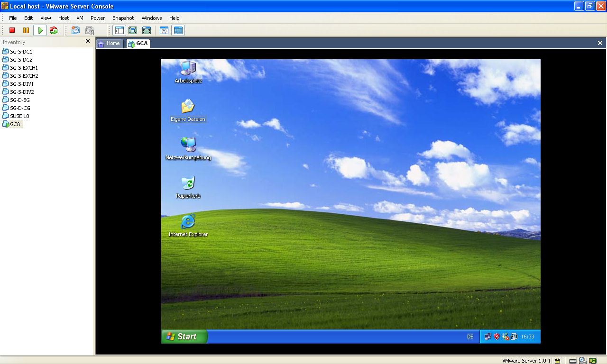Click the console view toolbar icon
Screen dimensions: 607x364
pyautogui.click(x=178, y=30)
